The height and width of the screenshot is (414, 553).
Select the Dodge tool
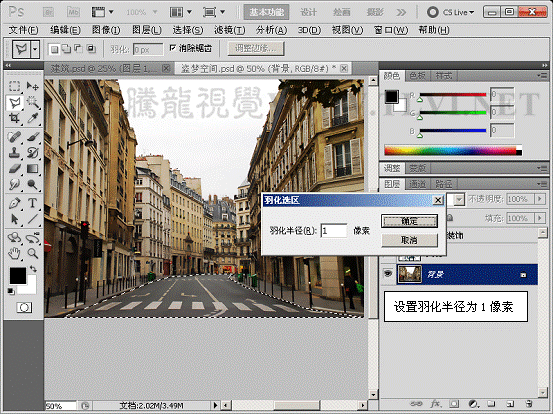click(x=32, y=184)
